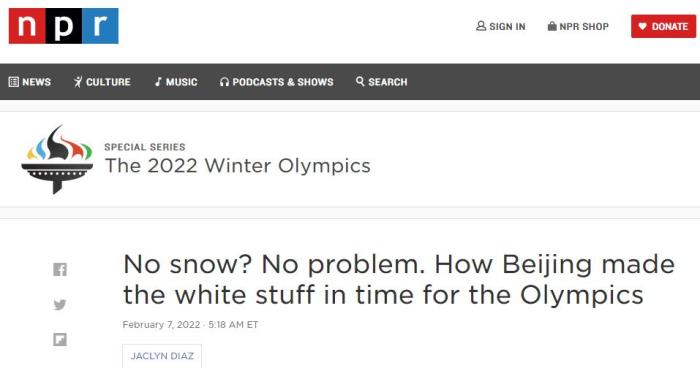This screenshot has width=700, height=368.
Task: Click the NPR Shop bag icon
Action: click(x=552, y=26)
